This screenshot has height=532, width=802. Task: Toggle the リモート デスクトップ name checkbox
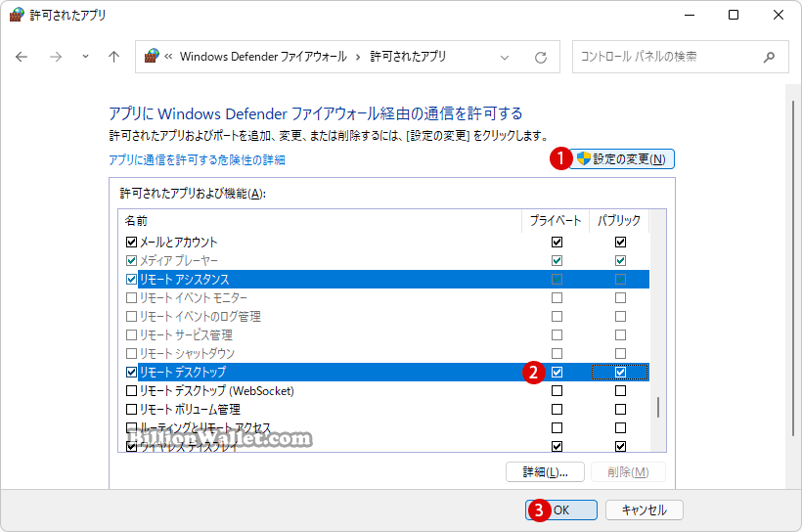[x=131, y=373]
